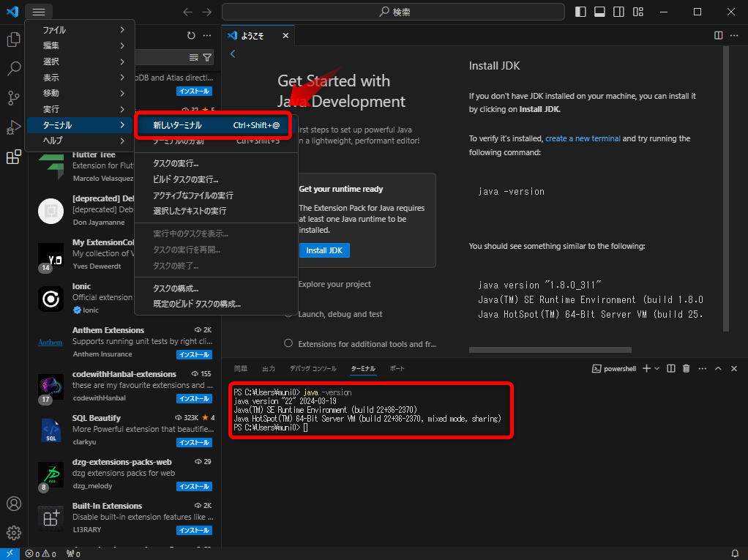Switch to the ポート panel tab
The width and height of the screenshot is (748, 560).
(x=397, y=368)
